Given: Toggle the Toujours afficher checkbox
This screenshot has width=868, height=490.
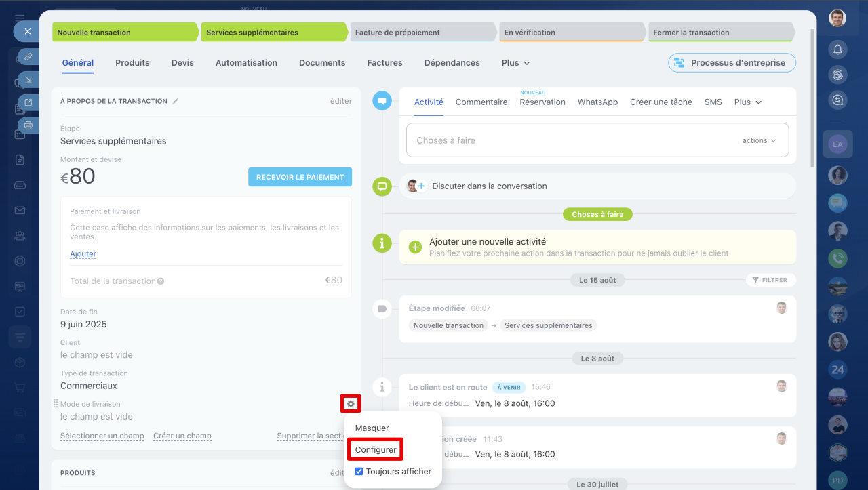Looking at the screenshot, I should click(359, 472).
